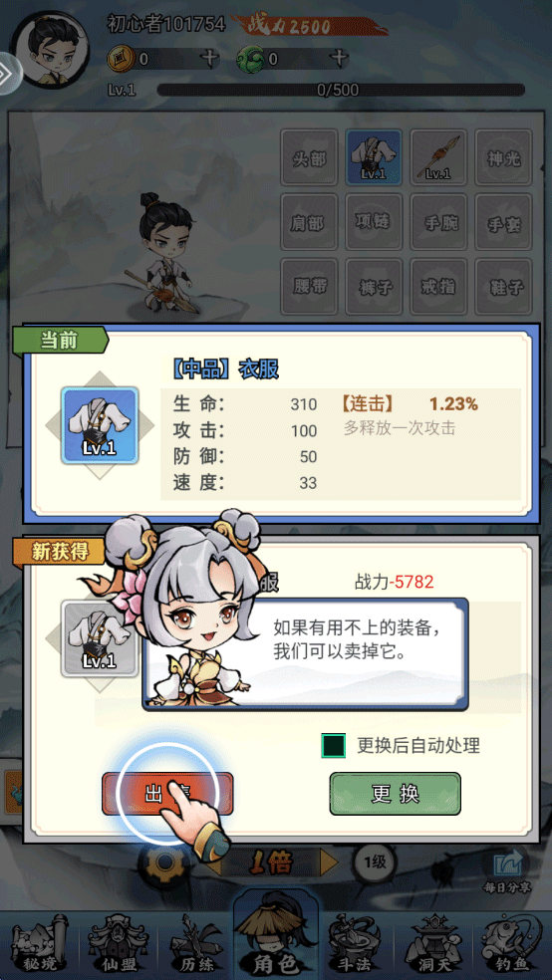
Task: Click the green 更换 replace button
Action: pos(396,794)
